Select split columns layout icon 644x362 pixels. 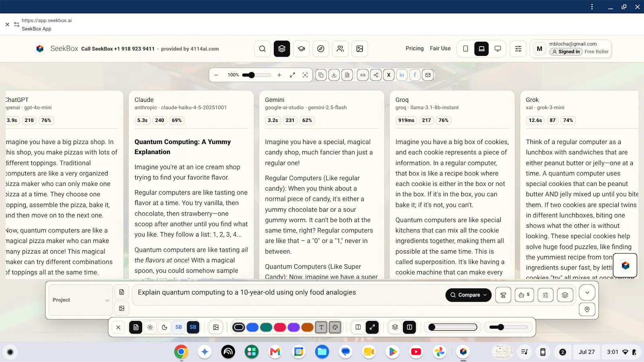(358, 327)
